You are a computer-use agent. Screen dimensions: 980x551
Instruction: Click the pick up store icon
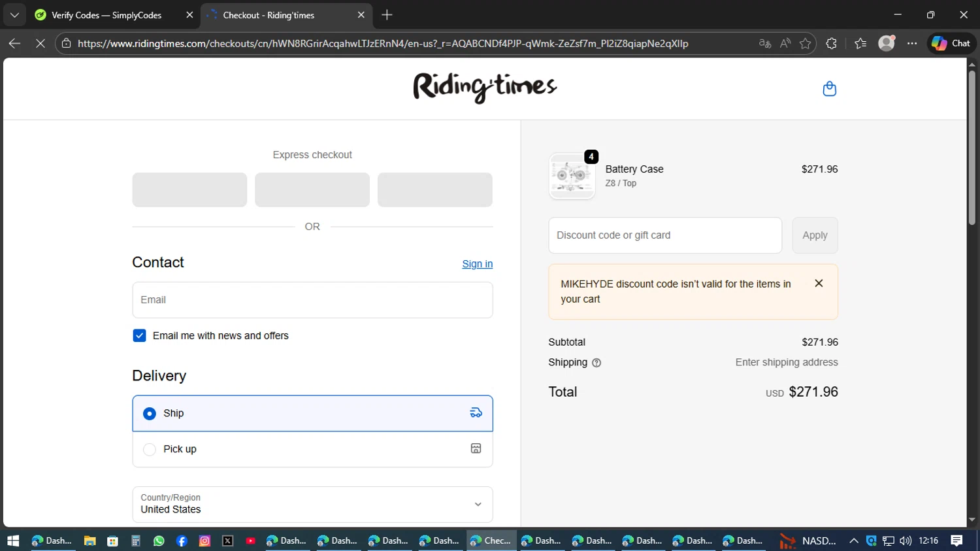pos(476,448)
